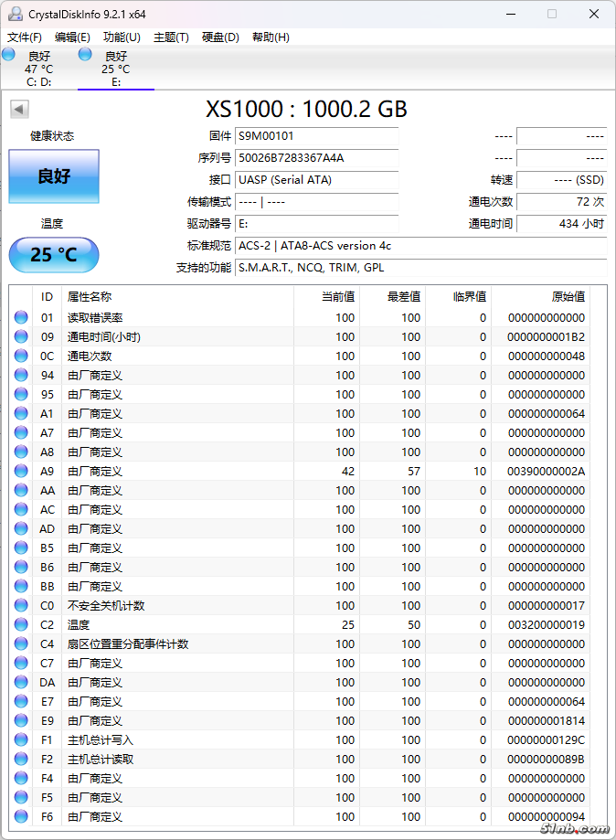Click the CrystalDiskInfo app icon in title bar
This screenshot has height=840, width=616.
[x=16, y=14]
